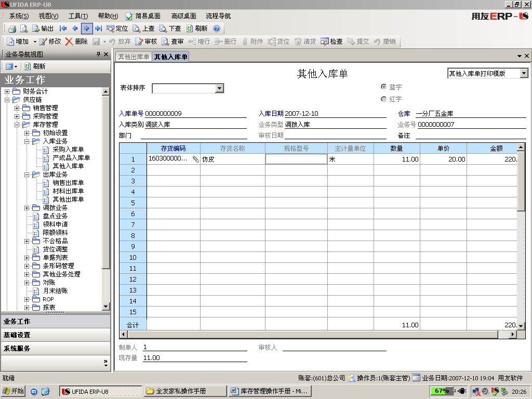
Task: Click the 定位 locate tool
Action: point(117,29)
